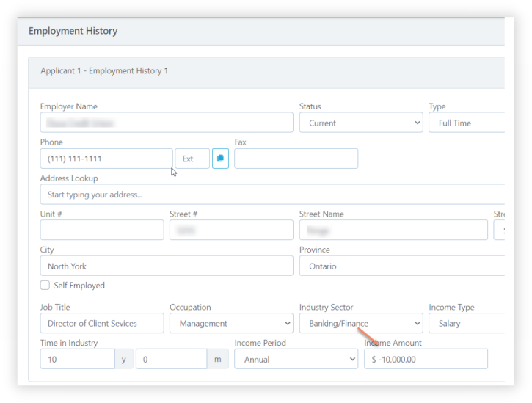Click the copy icon beside phone extension

[x=220, y=159]
